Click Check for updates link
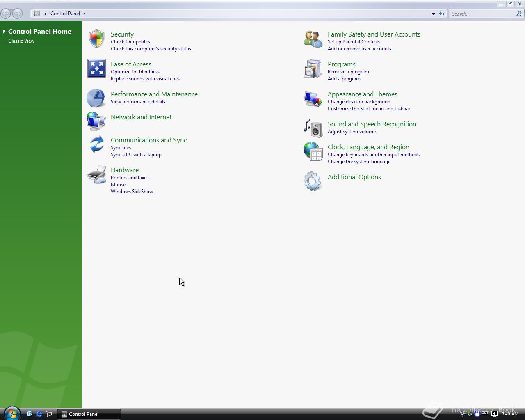 [130, 42]
